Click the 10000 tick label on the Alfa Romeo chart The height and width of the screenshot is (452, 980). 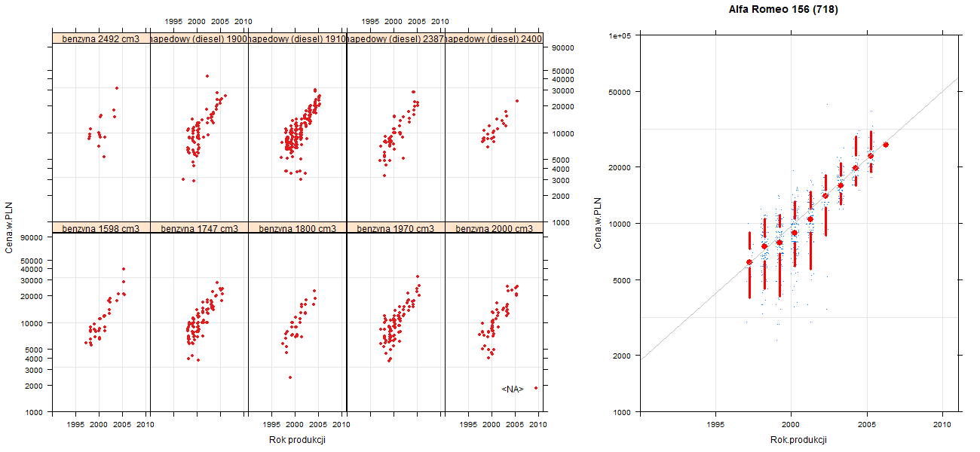click(x=621, y=223)
